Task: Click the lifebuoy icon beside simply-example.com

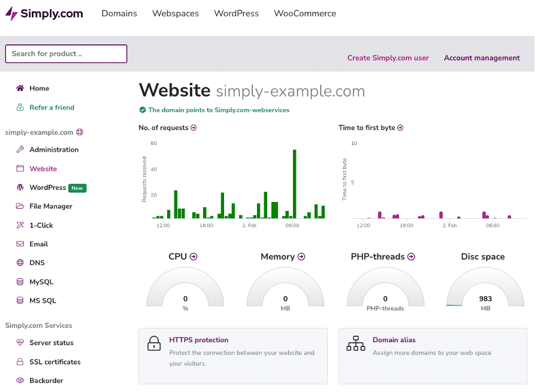Action: click(x=80, y=132)
